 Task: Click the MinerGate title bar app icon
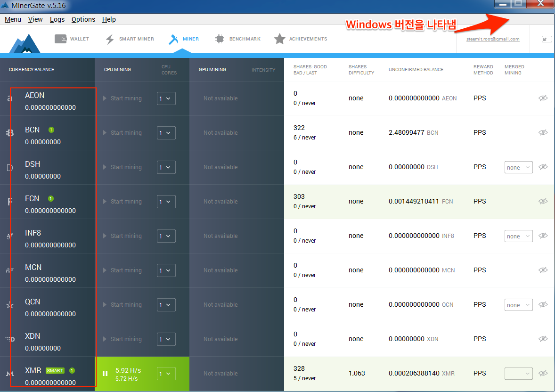[5, 5]
